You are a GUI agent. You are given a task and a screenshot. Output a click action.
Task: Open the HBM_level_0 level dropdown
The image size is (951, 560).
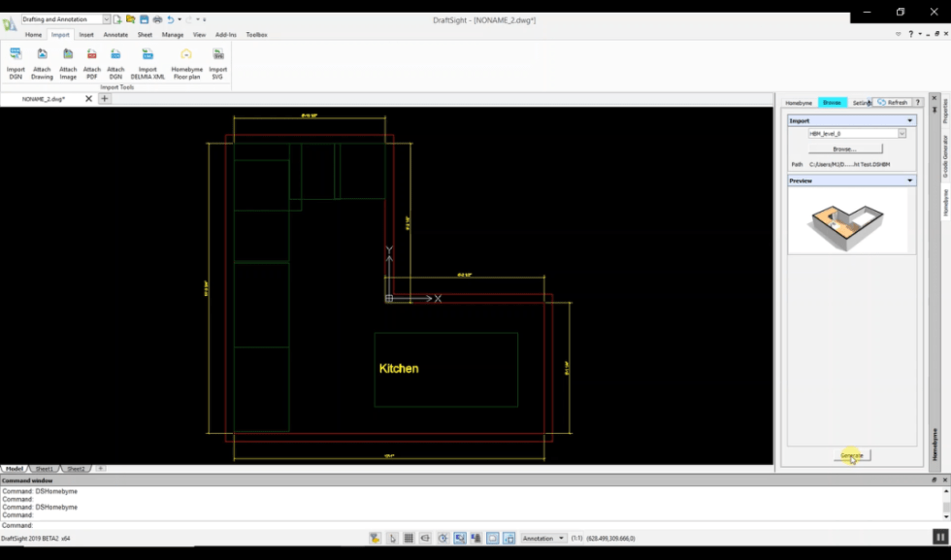[x=902, y=134]
